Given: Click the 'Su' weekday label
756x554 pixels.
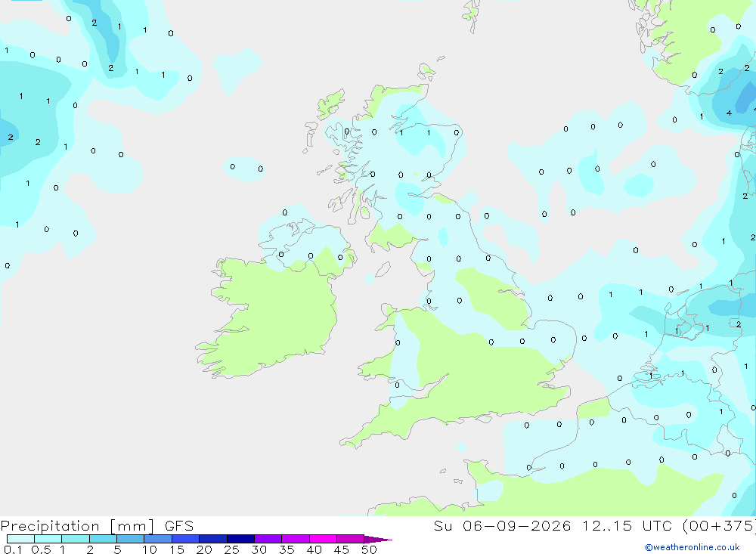Looking at the screenshot, I should tap(442, 526).
